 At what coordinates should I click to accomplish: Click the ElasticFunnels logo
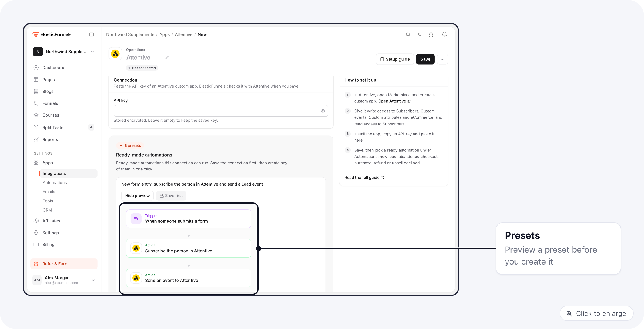52,34
